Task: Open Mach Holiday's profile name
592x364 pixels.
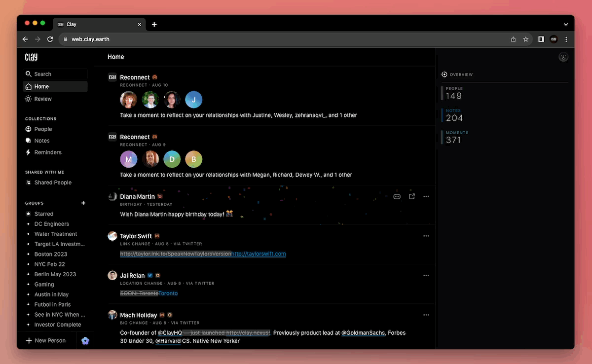Action: point(139,315)
